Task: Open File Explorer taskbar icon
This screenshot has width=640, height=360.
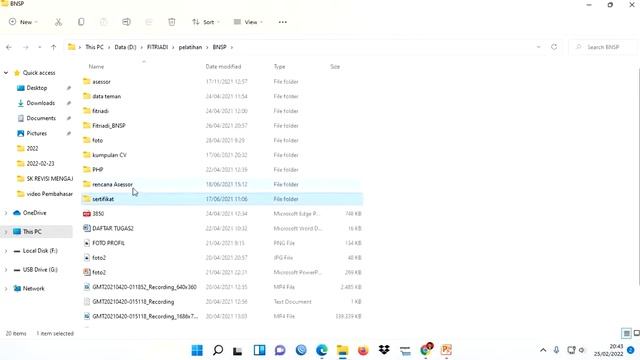Action: coord(342,350)
